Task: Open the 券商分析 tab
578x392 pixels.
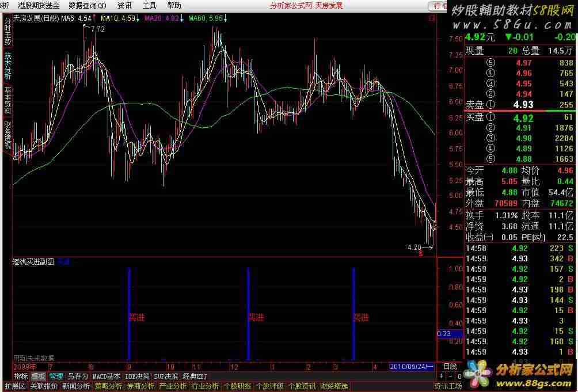Action: [x=141, y=386]
